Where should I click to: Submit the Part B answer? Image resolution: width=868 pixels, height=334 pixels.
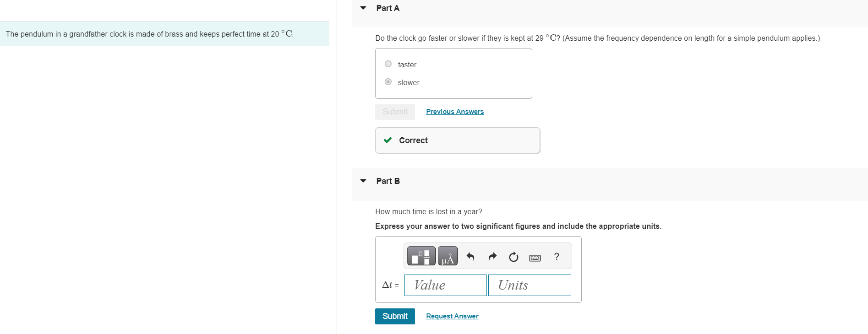click(x=395, y=316)
